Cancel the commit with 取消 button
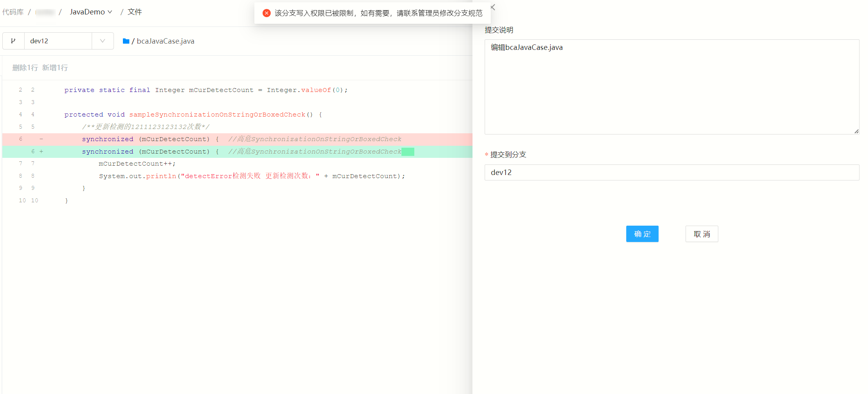Screen dimensions: 868x394 click(x=701, y=234)
